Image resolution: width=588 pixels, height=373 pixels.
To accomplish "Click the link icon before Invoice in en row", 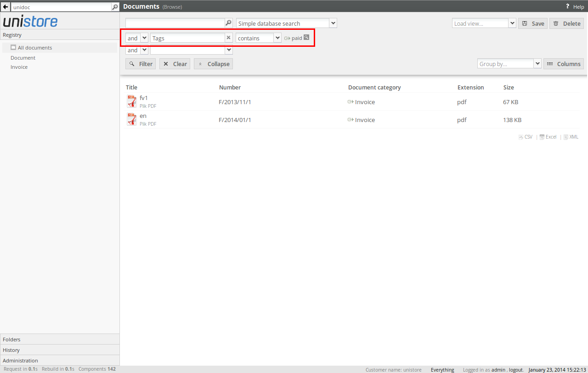I will pyautogui.click(x=351, y=120).
